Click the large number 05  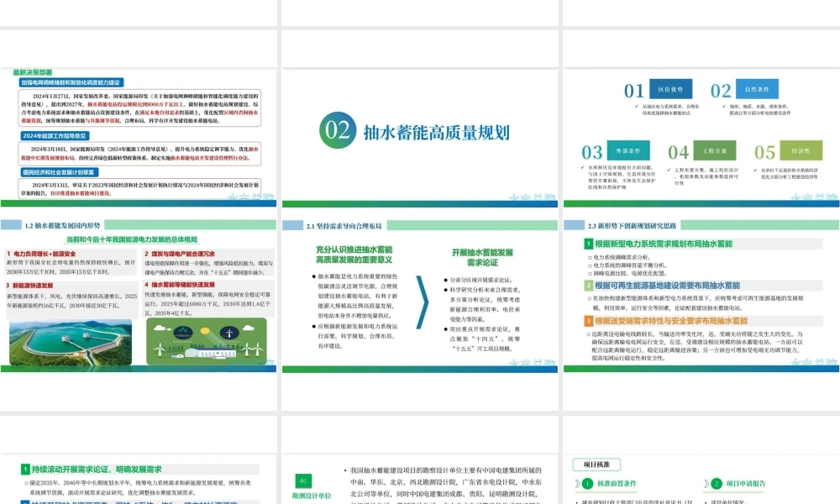point(765,153)
